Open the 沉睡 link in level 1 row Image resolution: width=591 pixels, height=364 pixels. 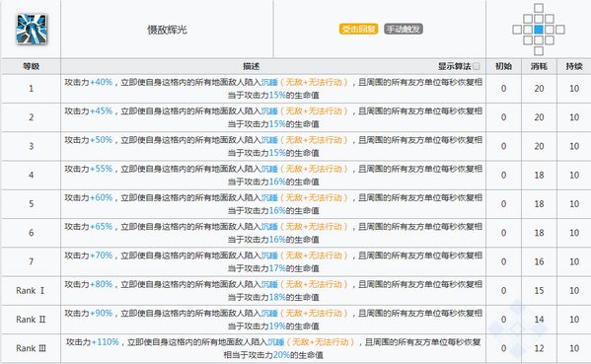(269, 82)
